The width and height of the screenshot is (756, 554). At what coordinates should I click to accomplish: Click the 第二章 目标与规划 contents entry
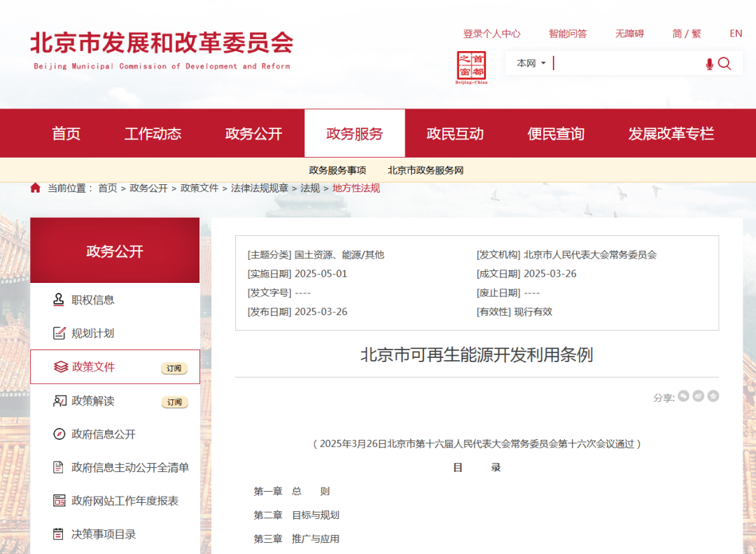click(x=297, y=515)
